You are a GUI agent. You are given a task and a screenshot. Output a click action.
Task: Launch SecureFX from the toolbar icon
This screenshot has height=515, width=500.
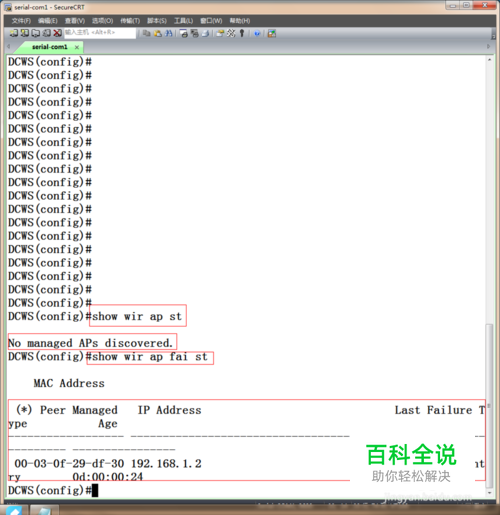click(x=272, y=33)
